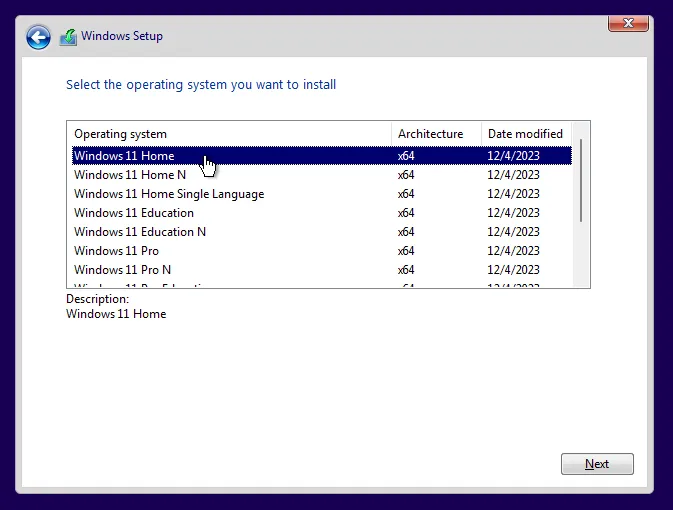Click the blue back arrow button
Screen dimensions: 673x510
tap(38, 37)
